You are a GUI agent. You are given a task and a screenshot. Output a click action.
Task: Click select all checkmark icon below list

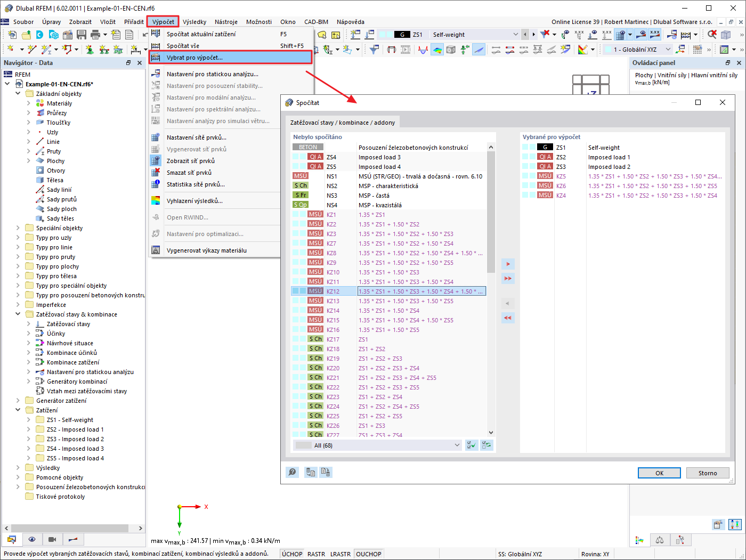(x=472, y=445)
